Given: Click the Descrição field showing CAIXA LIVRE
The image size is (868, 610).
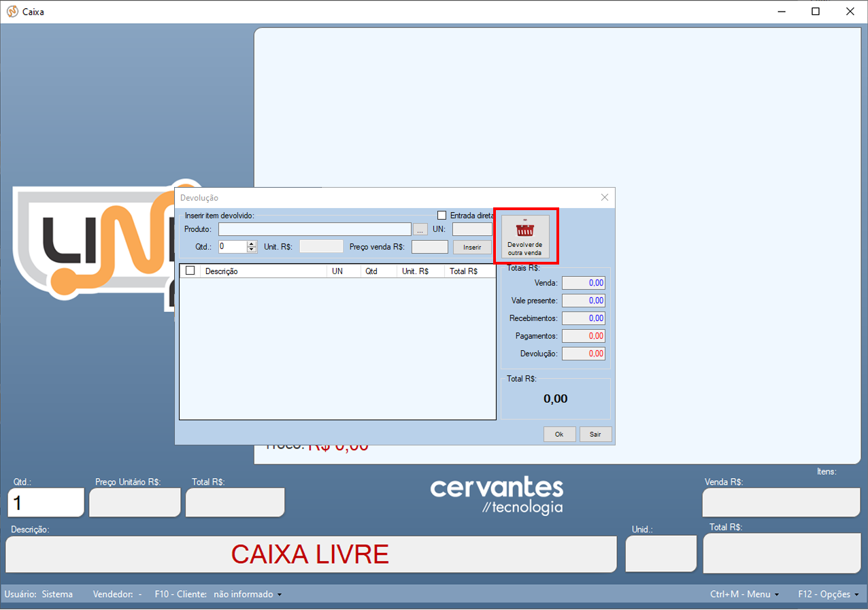Looking at the screenshot, I should click(311, 554).
